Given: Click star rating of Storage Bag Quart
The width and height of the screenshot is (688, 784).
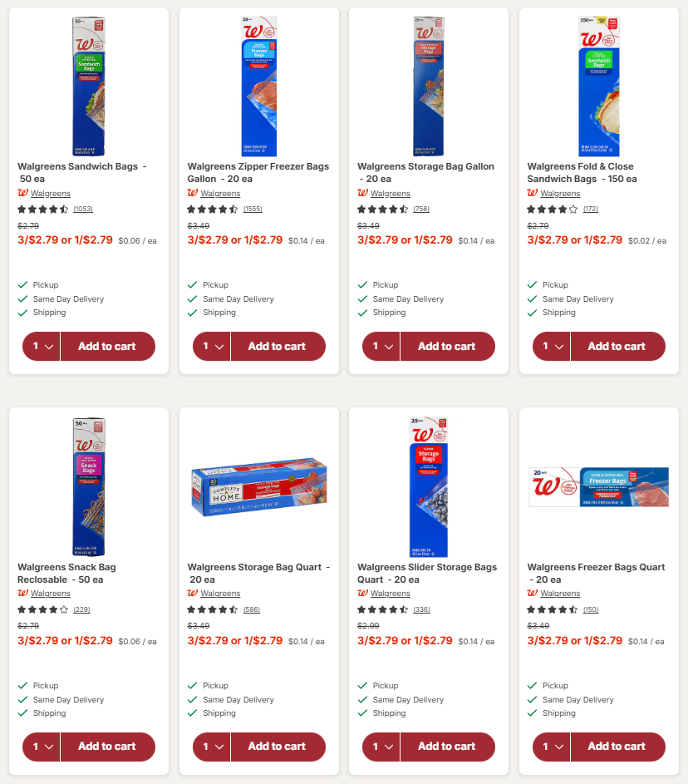Looking at the screenshot, I should coord(213,609).
